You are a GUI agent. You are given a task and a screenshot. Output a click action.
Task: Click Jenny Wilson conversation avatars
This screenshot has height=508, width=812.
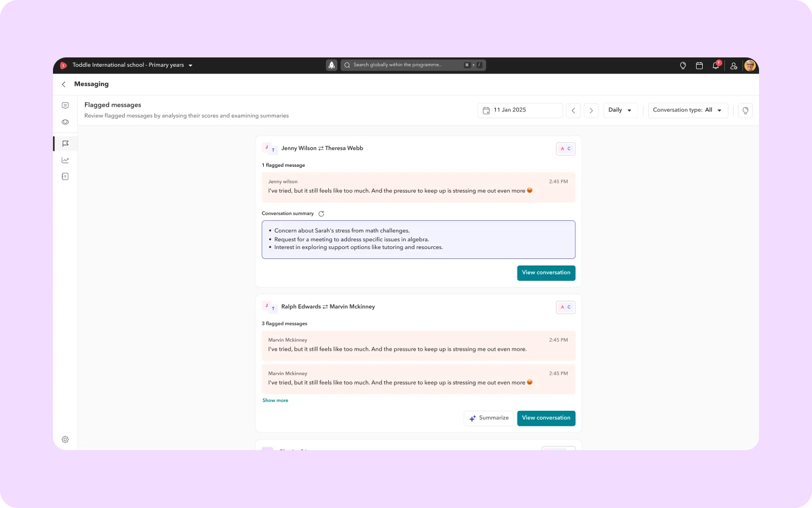coord(269,149)
